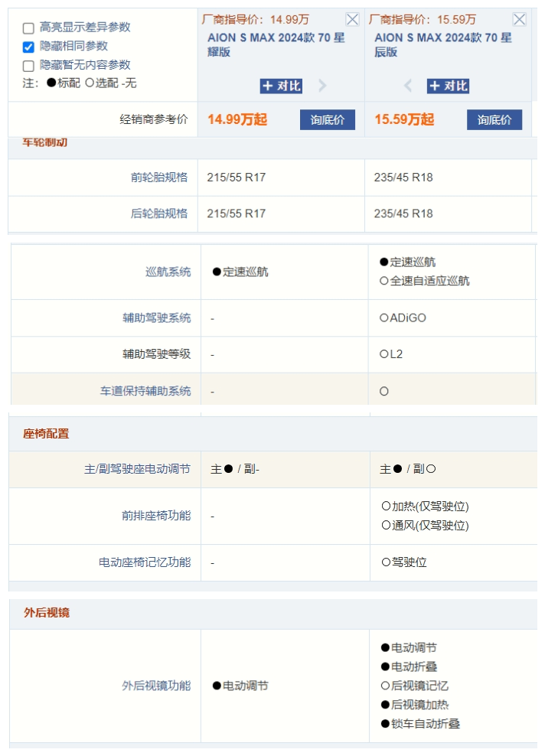The width and height of the screenshot is (545, 756).
Task: Click the 后视镜记忆 optional item
Action: (x=415, y=686)
